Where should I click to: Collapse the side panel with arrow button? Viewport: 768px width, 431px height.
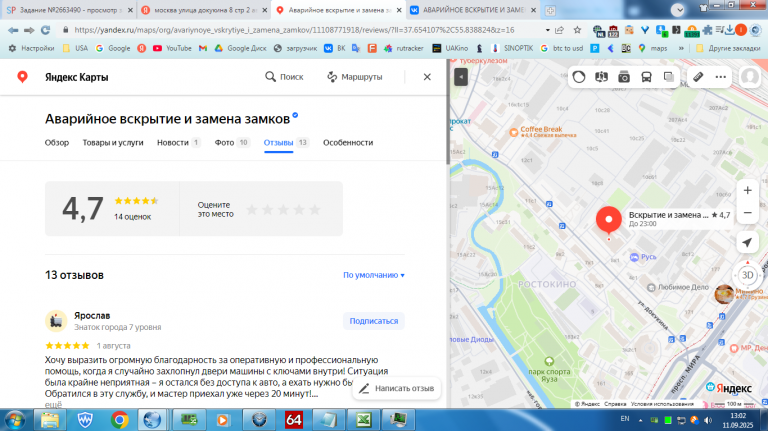point(461,77)
